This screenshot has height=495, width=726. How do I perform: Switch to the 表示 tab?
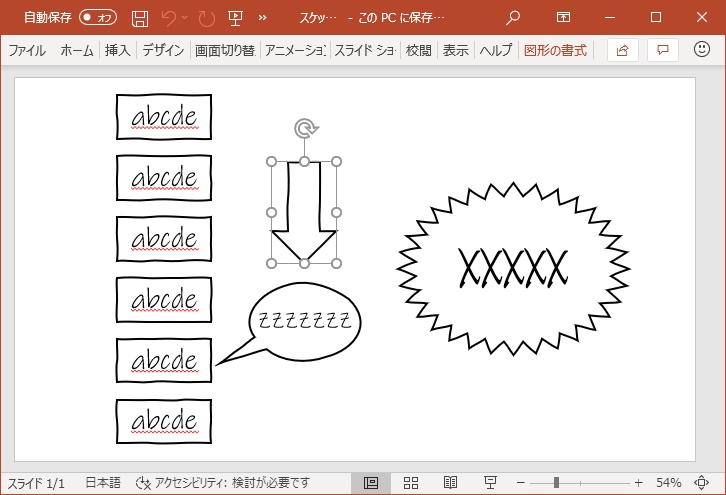(x=456, y=50)
